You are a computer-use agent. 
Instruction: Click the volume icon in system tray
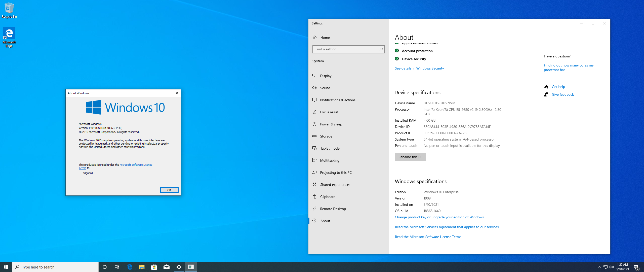click(x=612, y=267)
